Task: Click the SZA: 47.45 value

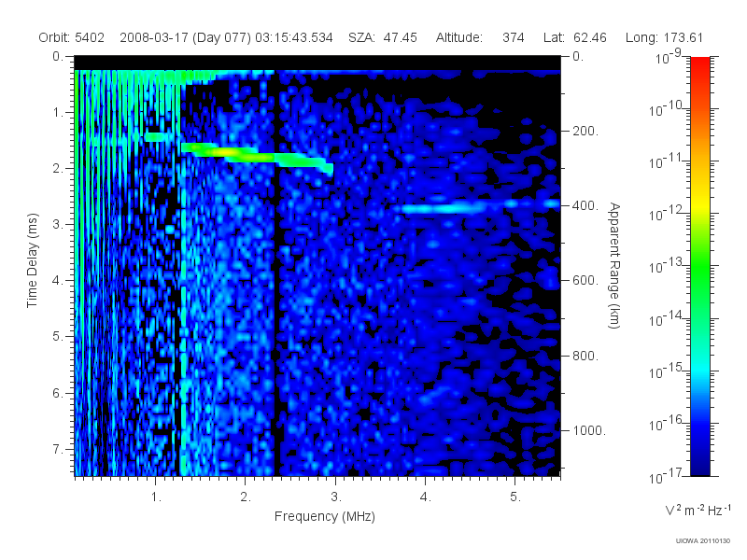Action: [383, 37]
